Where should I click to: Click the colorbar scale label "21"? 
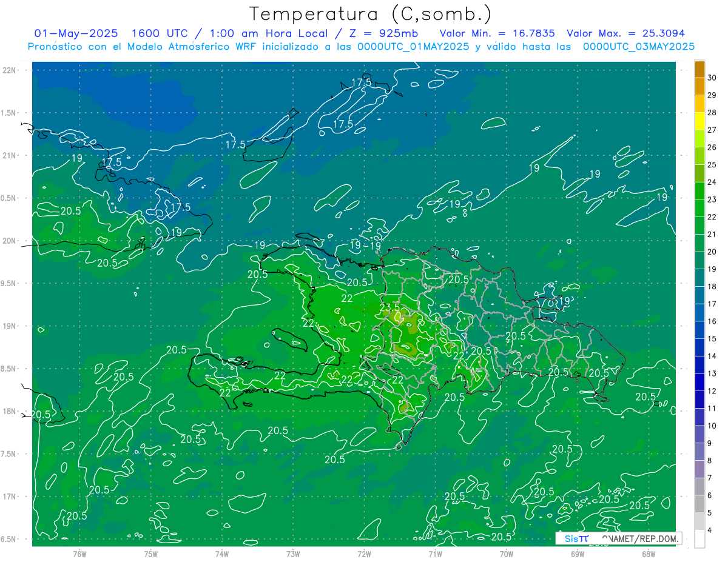(x=712, y=234)
